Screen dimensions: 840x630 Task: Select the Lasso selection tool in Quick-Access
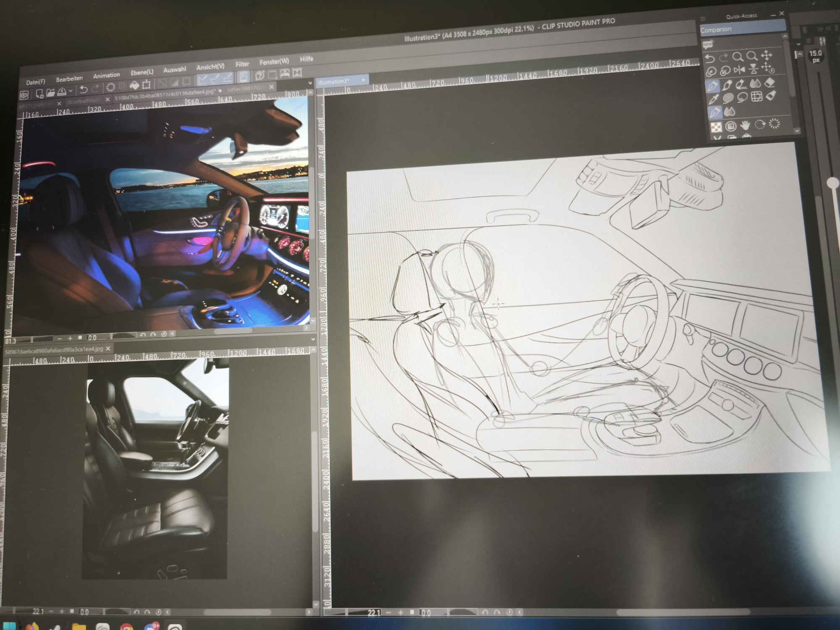(742, 97)
